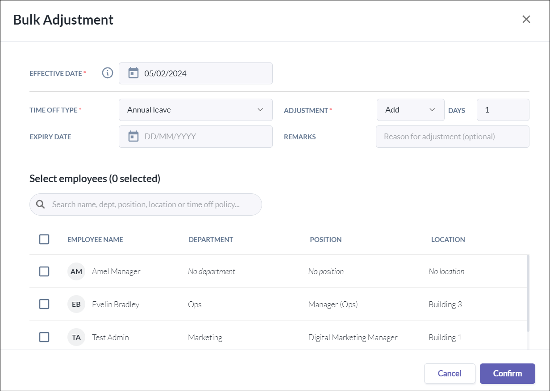The image size is (550, 392).
Task: Select Evelin Bradley's checkbox
Action: click(44, 304)
